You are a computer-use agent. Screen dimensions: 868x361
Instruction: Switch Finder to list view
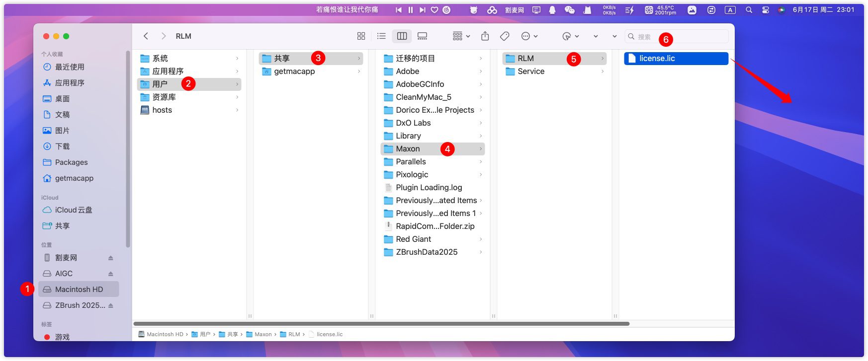pos(381,36)
